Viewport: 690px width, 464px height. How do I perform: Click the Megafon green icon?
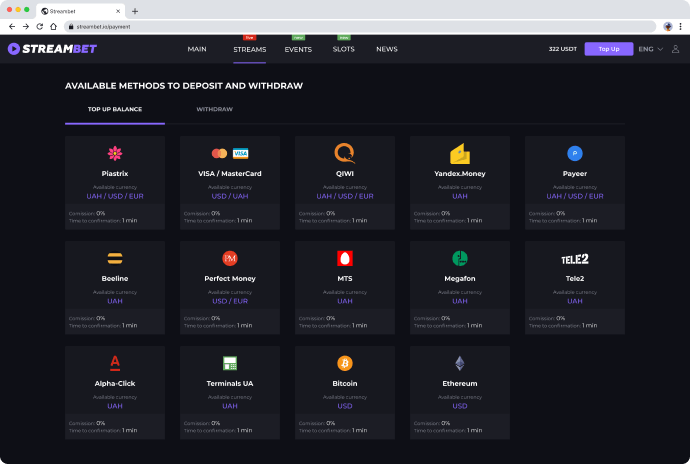click(460, 258)
